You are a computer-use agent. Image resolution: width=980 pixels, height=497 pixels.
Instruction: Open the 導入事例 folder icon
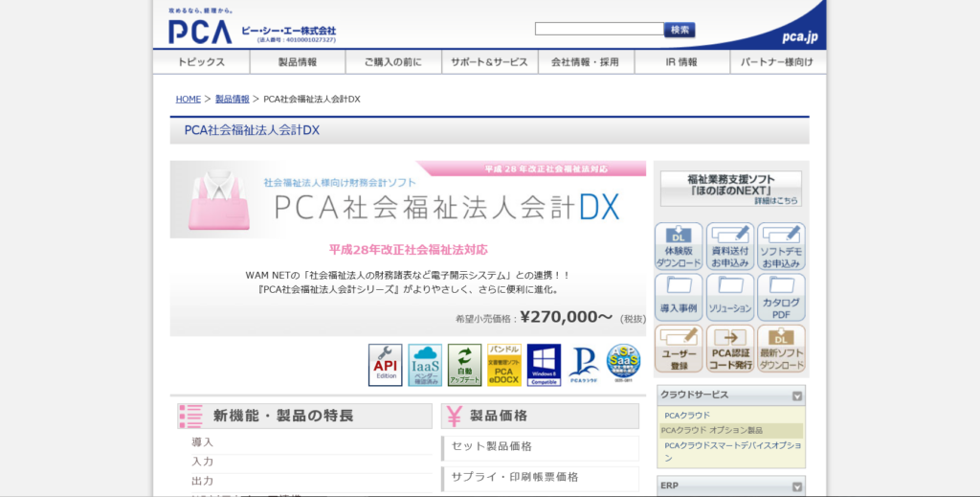[679, 298]
